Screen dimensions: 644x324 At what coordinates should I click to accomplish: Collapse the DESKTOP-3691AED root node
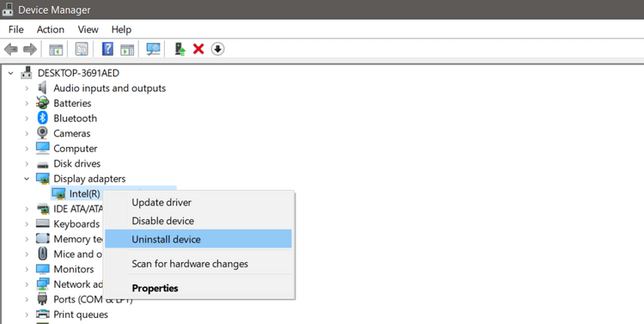coord(10,74)
